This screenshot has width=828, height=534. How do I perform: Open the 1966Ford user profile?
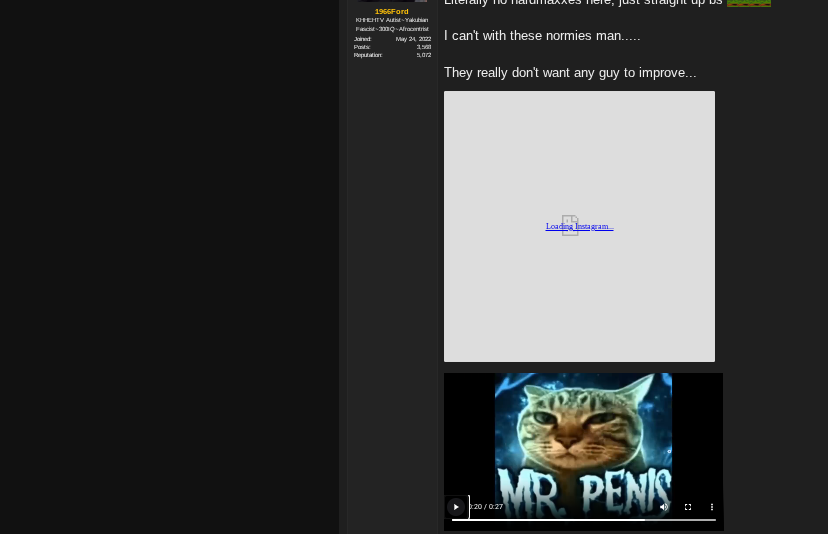tap(391, 11)
